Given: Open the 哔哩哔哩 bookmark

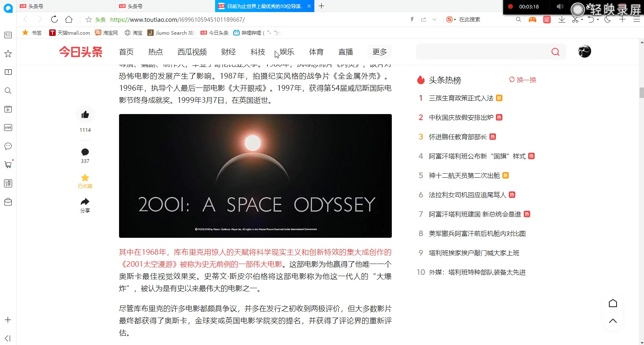Looking at the screenshot, I should pos(256,33).
